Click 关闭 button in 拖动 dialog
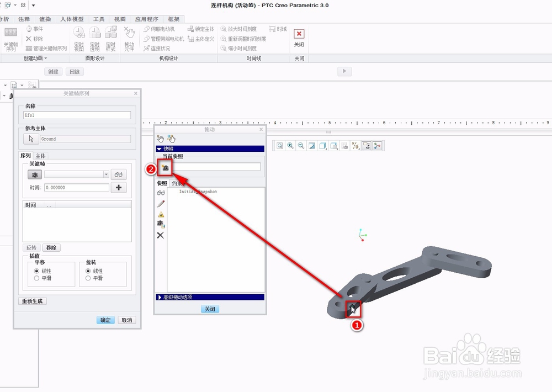This screenshot has height=392, width=552. click(210, 309)
